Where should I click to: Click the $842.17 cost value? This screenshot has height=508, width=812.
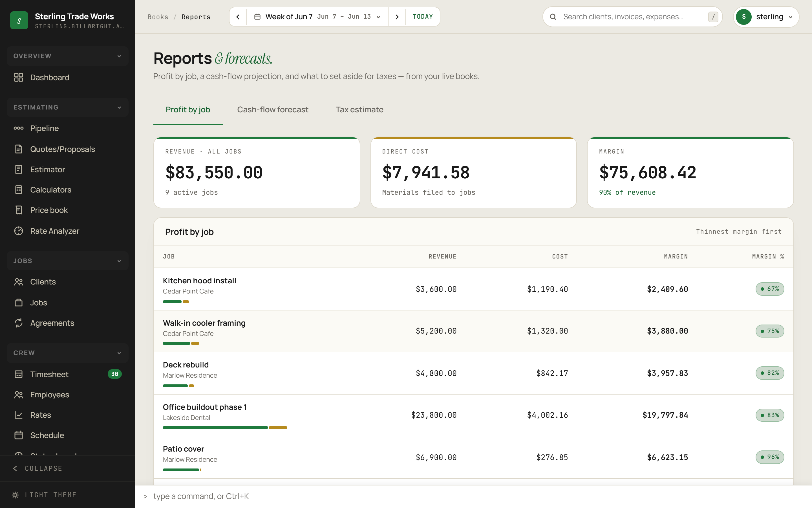[552, 373]
